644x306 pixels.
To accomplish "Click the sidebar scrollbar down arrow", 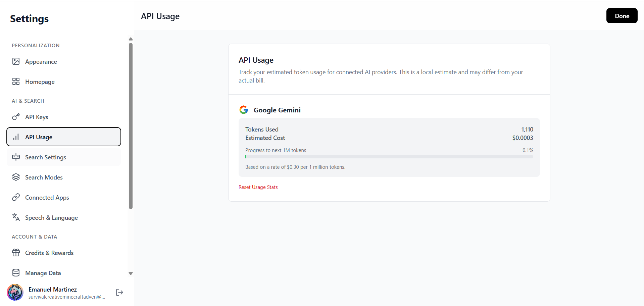I will click(131, 273).
